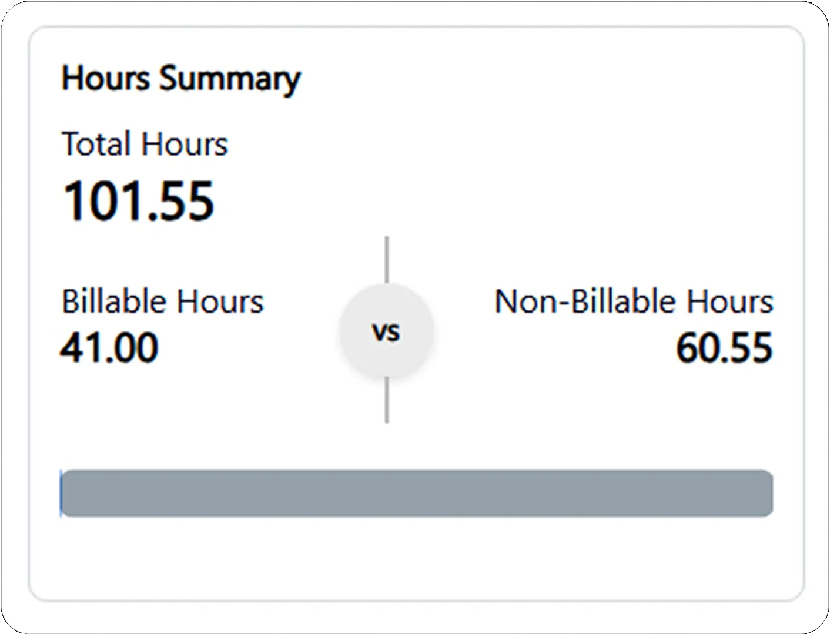The image size is (837, 644).
Task: Click the thin blue sliver of the progress bar
Action: coord(61,494)
